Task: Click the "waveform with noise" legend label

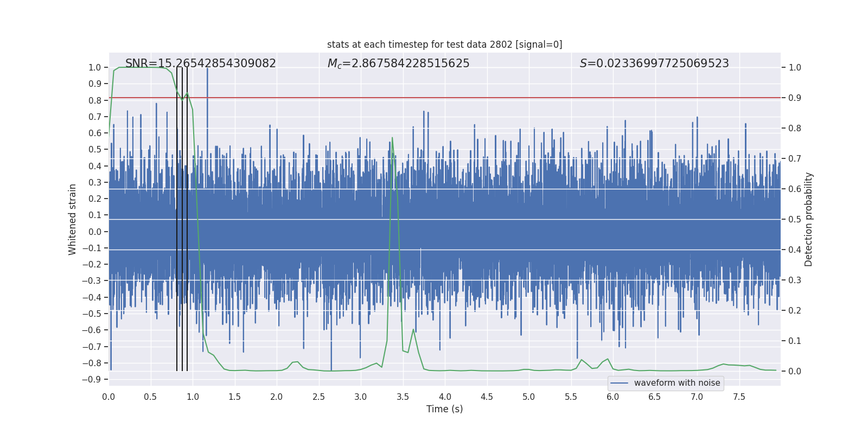Action: (x=676, y=383)
